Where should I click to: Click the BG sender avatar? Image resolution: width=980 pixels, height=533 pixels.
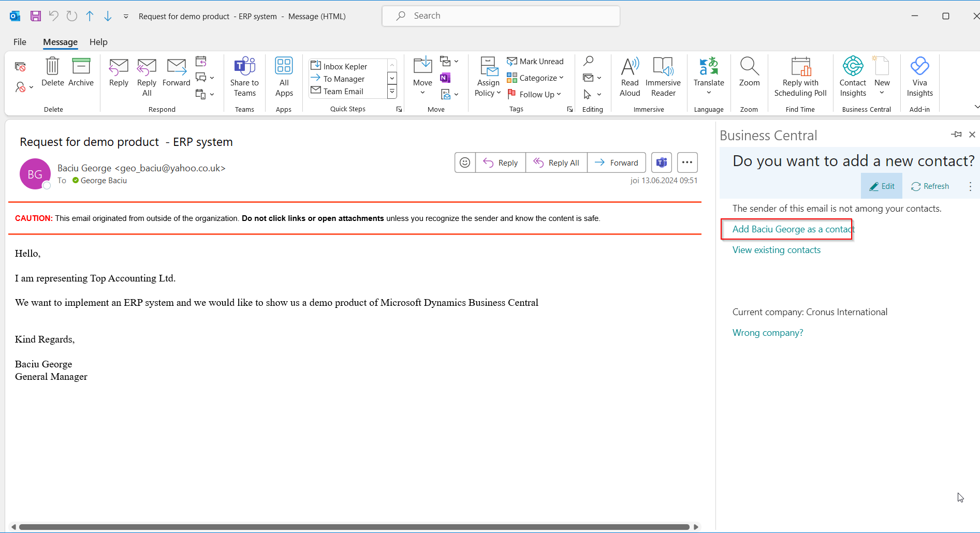coord(35,174)
